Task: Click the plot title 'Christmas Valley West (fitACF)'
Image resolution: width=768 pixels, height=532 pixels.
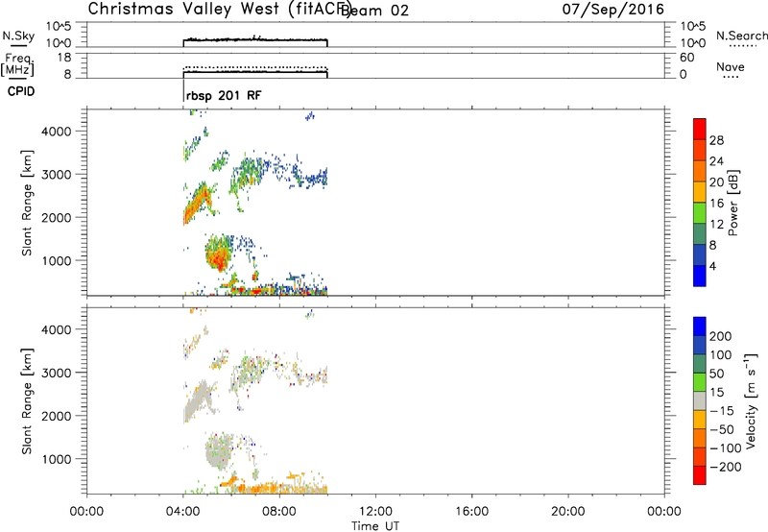Action: point(219,9)
